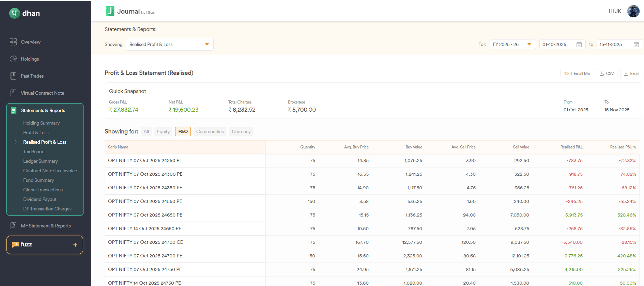Image resolution: width=644 pixels, height=286 pixels.
Task: Click the MF Statement & Reports icon
Action: tap(13, 226)
